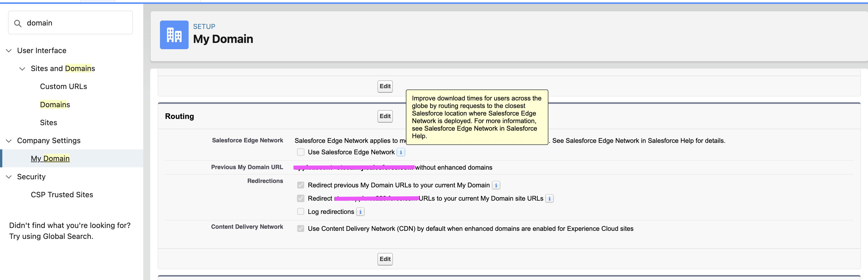The image size is (868, 280).
Task: Click the Sites and Domains label
Action: [x=63, y=69]
